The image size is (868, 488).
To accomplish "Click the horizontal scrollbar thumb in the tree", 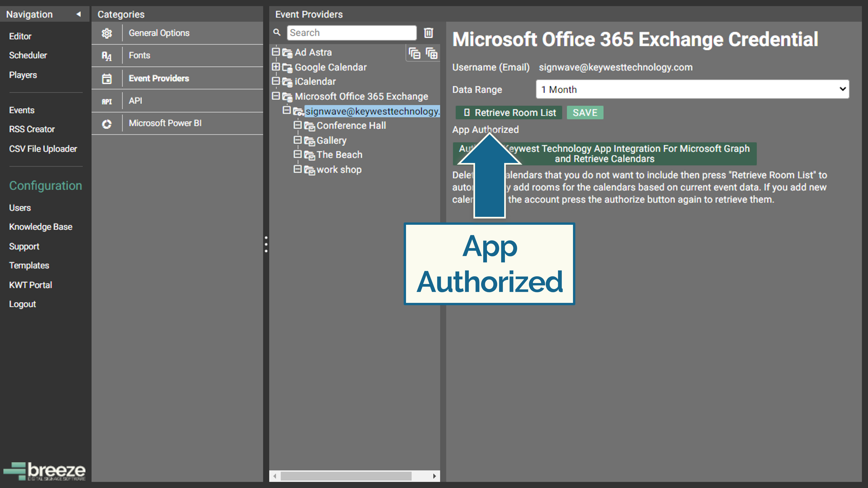I will (346, 476).
